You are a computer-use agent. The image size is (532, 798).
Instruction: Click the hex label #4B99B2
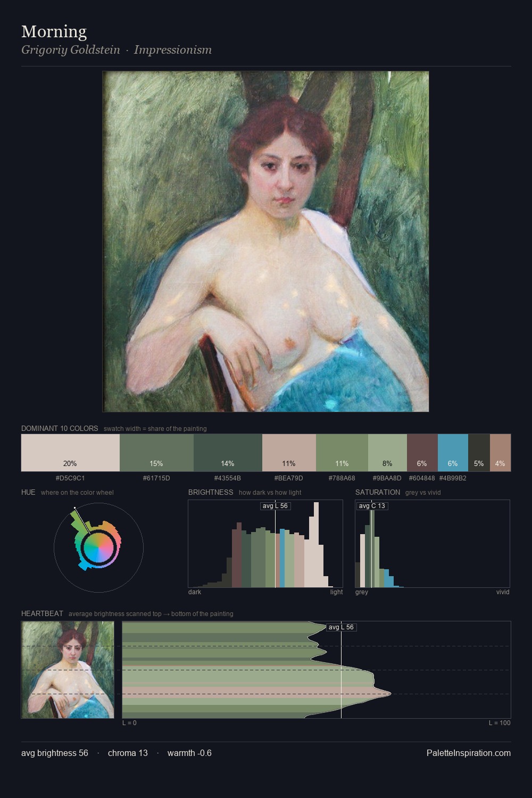coord(453,478)
